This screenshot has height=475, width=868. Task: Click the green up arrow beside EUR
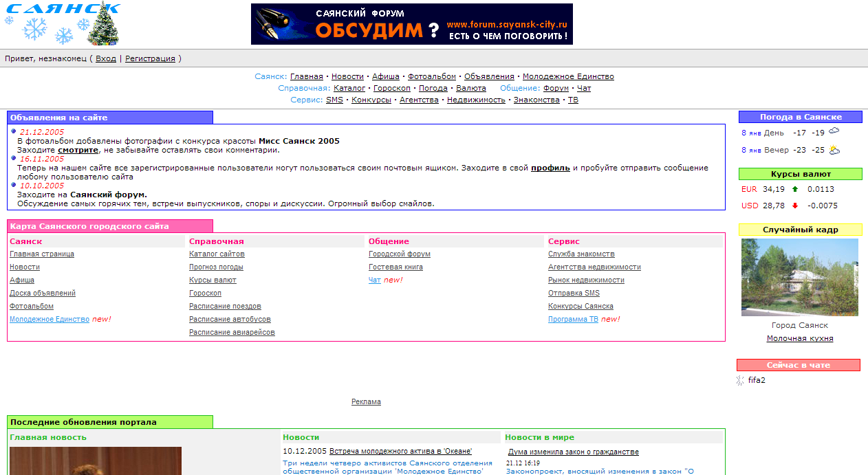tap(795, 189)
